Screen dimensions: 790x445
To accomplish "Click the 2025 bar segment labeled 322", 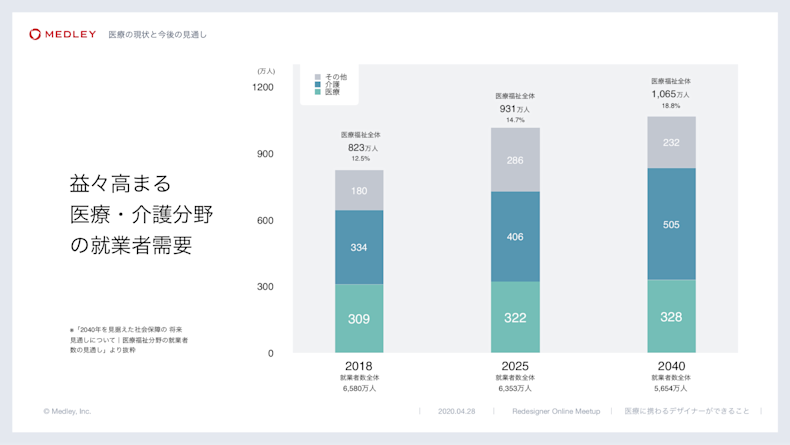I will (x=515, y=317).
